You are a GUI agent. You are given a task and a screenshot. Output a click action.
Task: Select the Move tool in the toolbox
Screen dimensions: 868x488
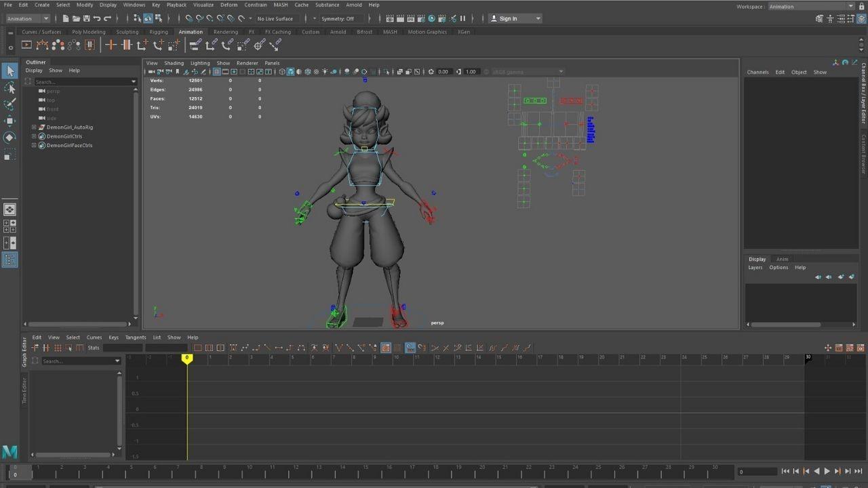pyautogui.click(x=9, y=121)
